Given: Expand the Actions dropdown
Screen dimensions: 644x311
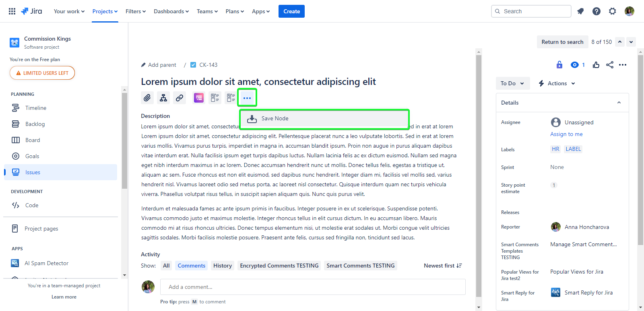Looking at the screenshot, I should point(557,83).
